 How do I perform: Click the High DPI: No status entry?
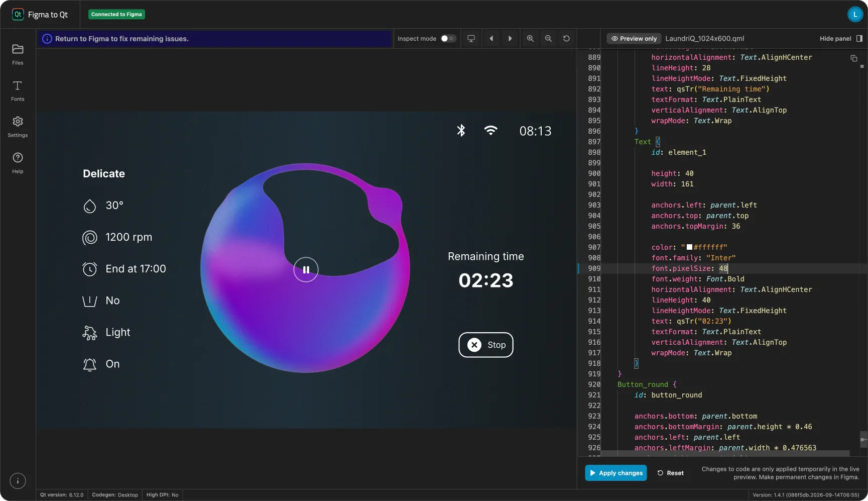162,495
